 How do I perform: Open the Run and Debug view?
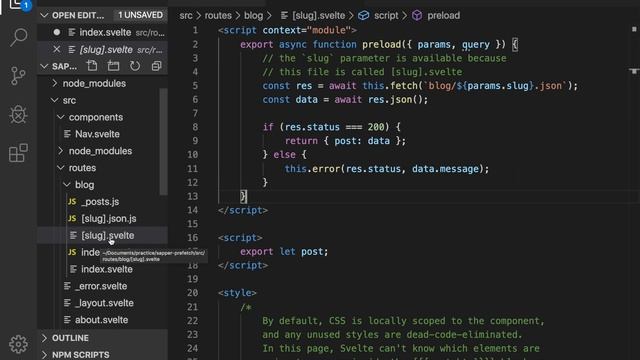pos(18,114)
